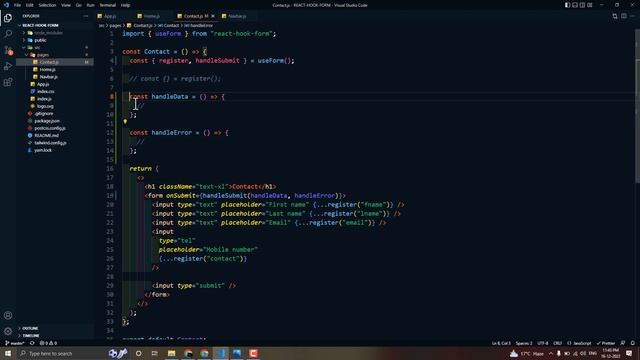Screen dimensions: 640x360
Task: Open the Run and Debug view
Action: (x=8, y=66)
